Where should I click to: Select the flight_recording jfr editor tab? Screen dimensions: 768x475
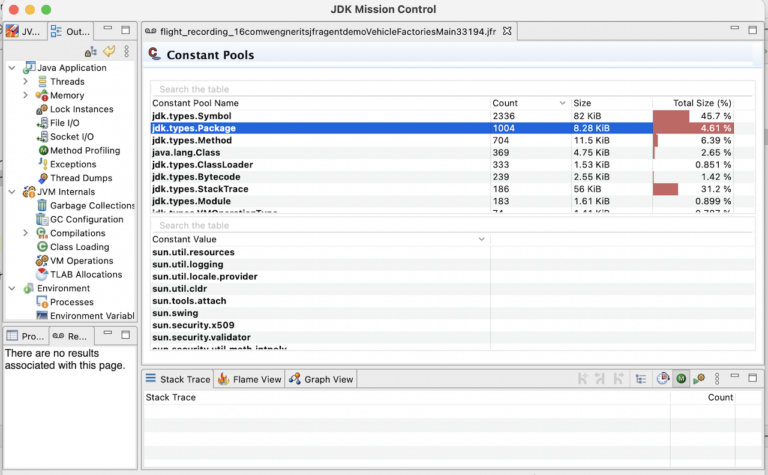328,31
